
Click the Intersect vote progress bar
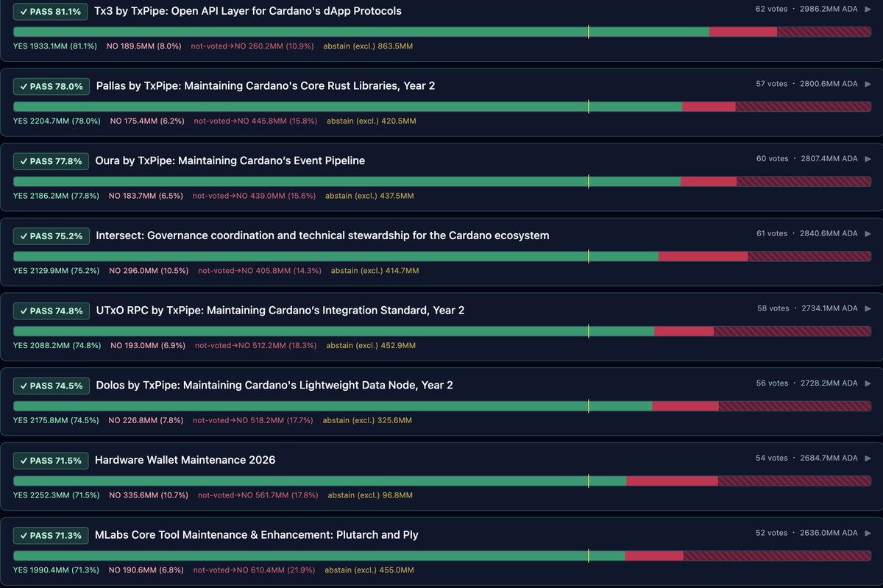pos(442,256)
